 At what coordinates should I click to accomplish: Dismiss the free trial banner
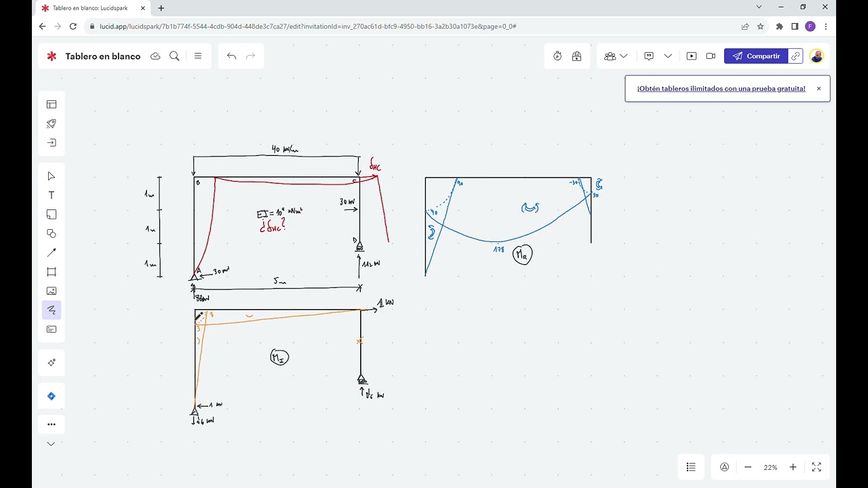tap(818, 89)
